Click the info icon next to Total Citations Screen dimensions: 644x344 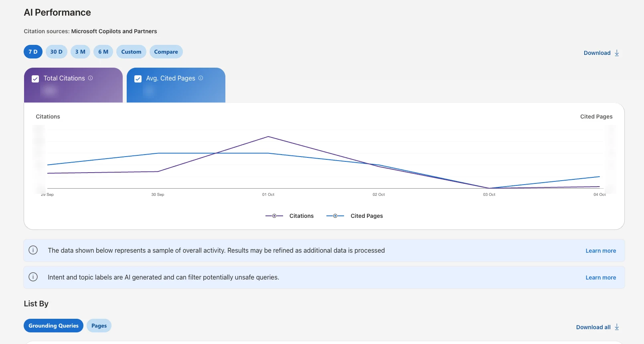[x=90, y=78]
